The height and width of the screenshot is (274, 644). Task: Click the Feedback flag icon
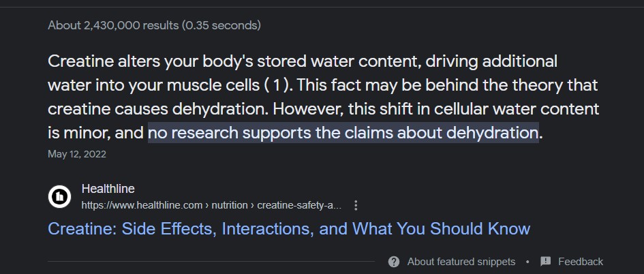[546, 262]
